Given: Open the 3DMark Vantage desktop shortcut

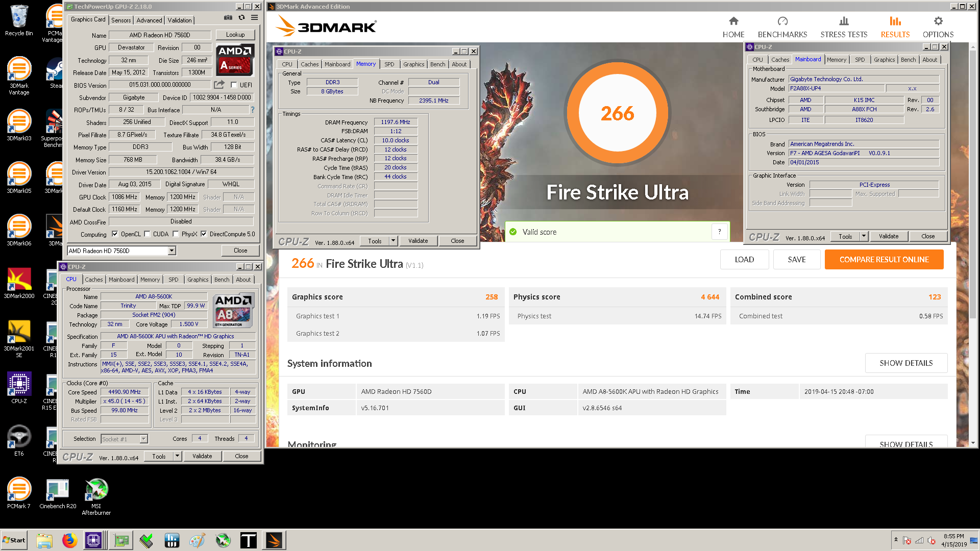Looking at the screenshot, I should 19,76.
